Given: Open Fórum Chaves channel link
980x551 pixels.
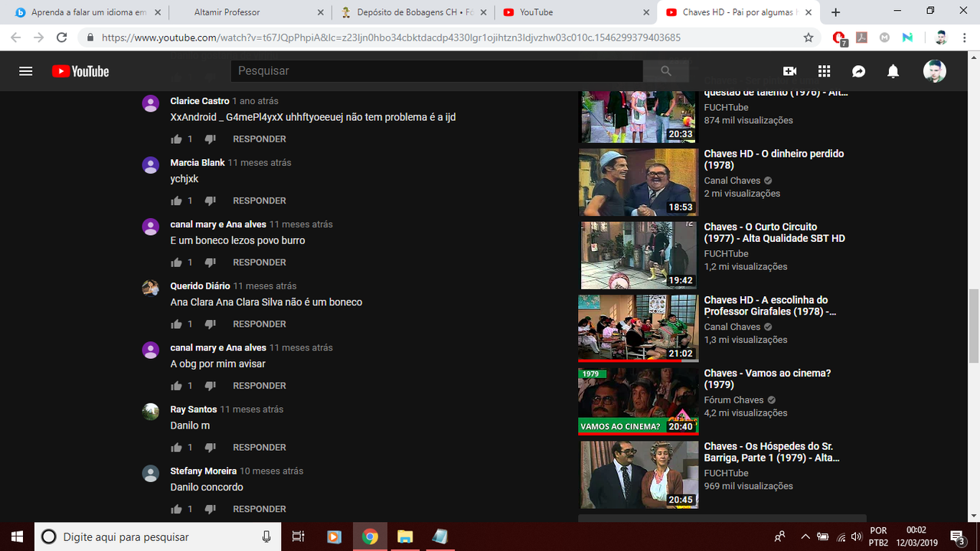Looking at the screenshot, I should [x=733, y=400].
